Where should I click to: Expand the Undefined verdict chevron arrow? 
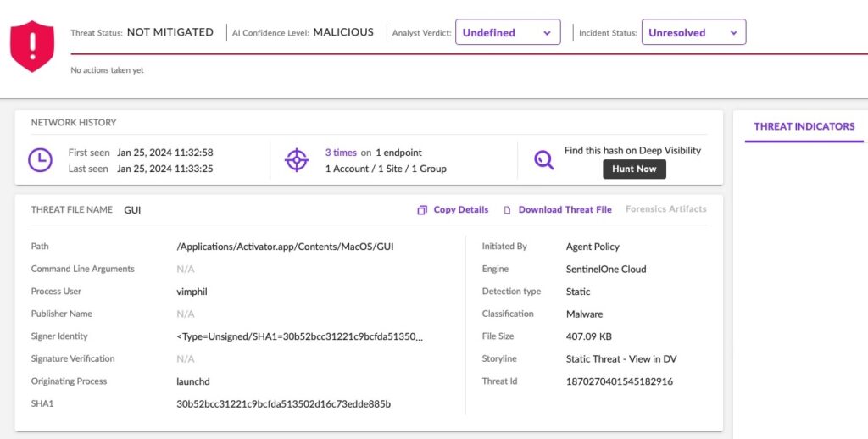547,33
